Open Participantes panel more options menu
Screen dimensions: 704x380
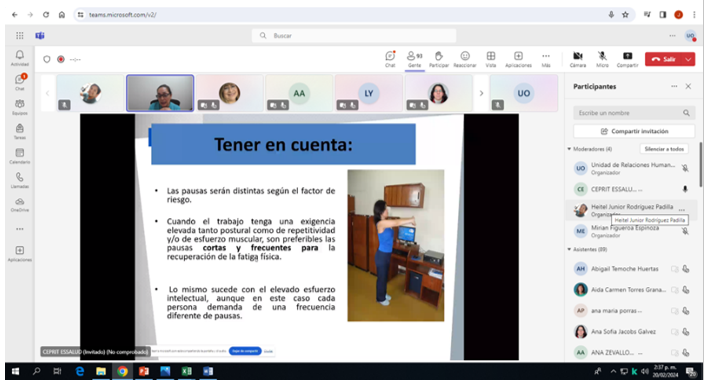pos(674,86)
